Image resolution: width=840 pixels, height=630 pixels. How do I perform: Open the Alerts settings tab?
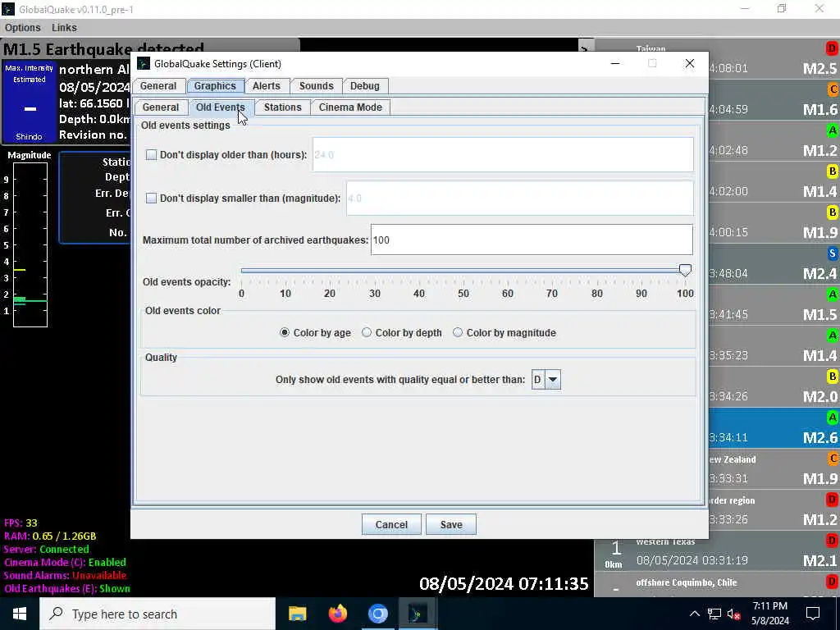pos(267,85)
